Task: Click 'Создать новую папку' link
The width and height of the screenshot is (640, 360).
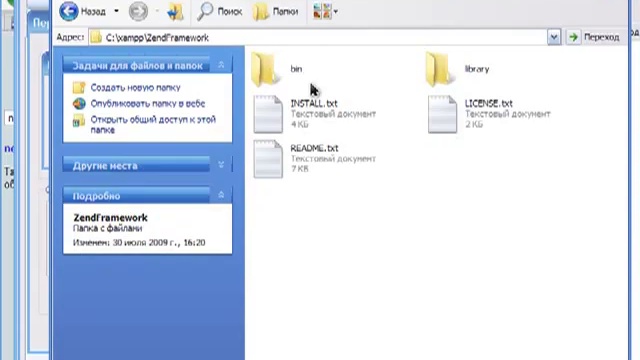Action: 136,87
